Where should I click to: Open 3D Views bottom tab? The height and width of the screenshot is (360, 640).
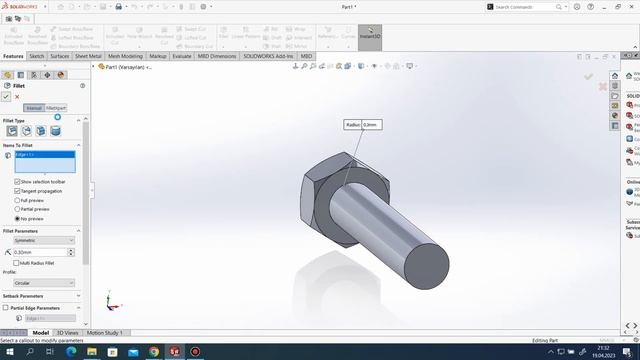[x=67, y=333]
